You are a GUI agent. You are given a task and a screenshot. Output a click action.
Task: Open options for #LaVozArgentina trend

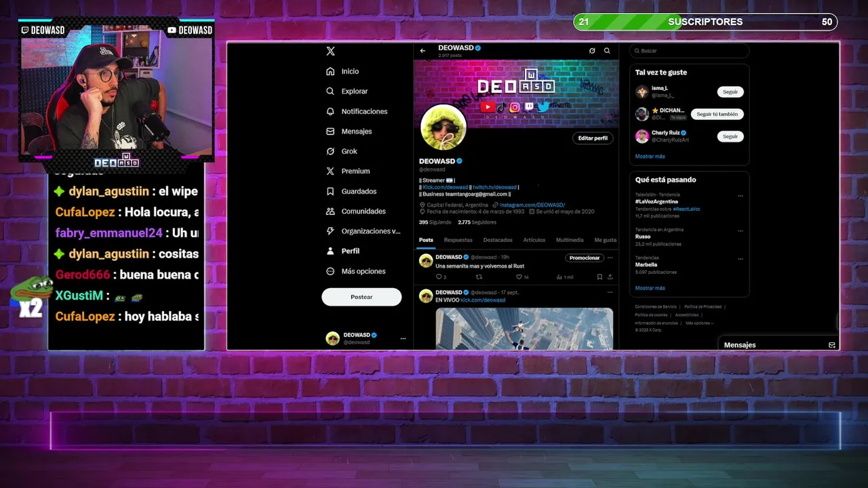(741, 196)
